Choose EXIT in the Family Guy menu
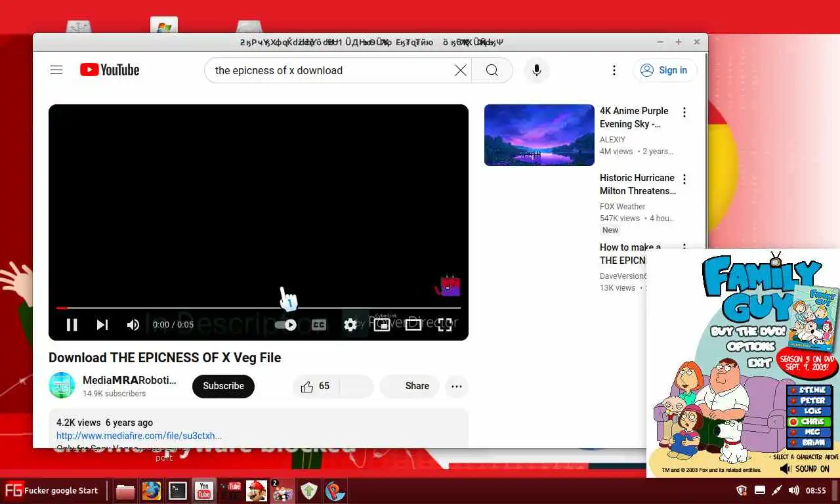This screenshot has width=840, height=504. (759, 362)
